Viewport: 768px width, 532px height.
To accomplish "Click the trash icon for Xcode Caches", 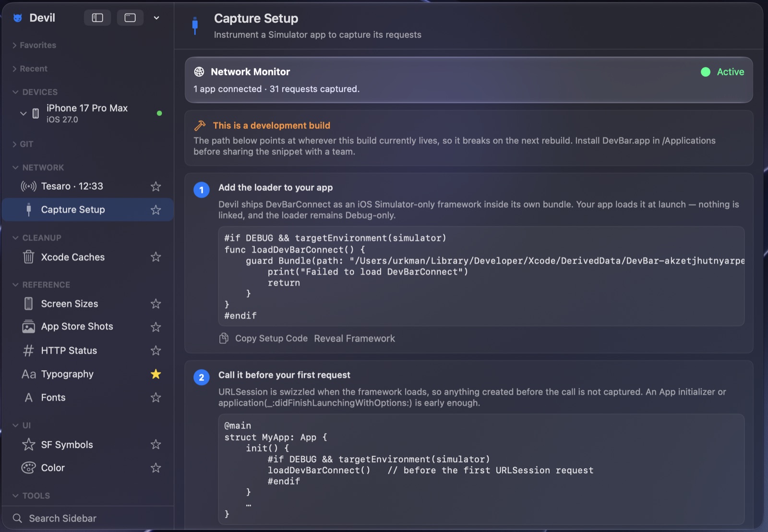I will [x=28, y=257].
